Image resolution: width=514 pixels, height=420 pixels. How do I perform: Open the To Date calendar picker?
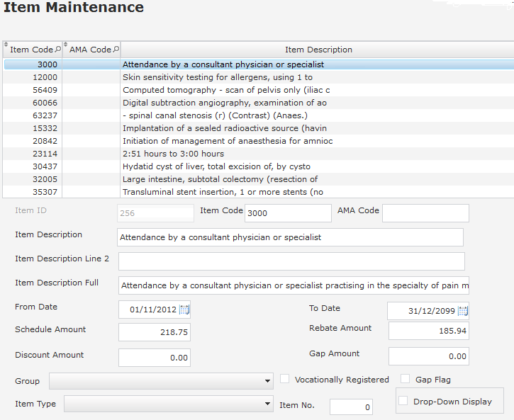click(x=463, y=311)
